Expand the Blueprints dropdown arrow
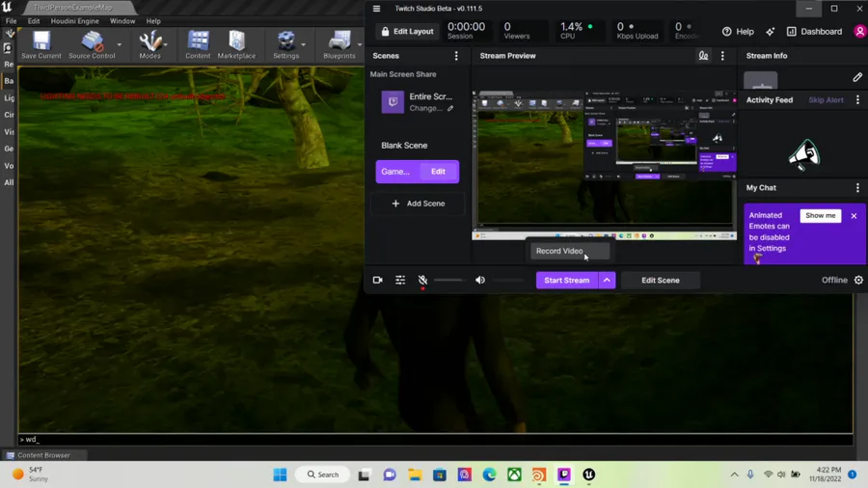The width and height of the screenshot is (868, 488). coord(360,44)
